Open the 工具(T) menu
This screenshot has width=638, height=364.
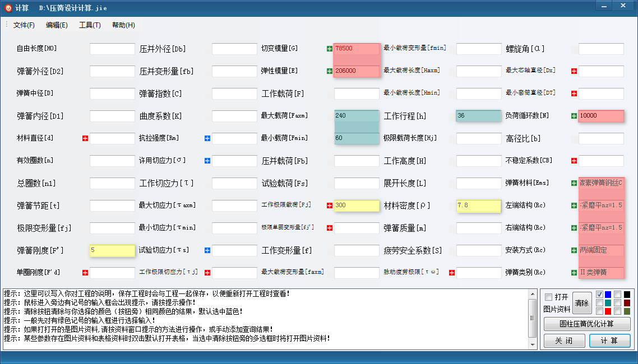90,25
